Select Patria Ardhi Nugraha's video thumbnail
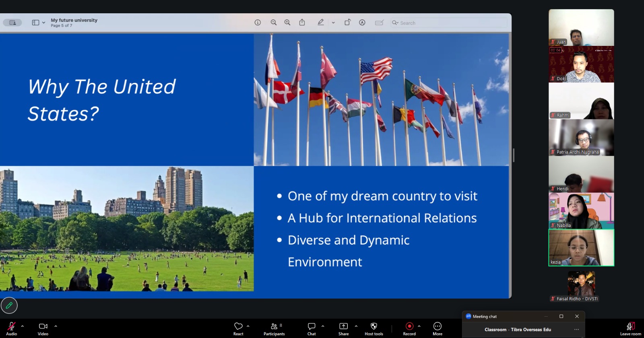Viewport: 644px width, 338px height. pos(581,138)
